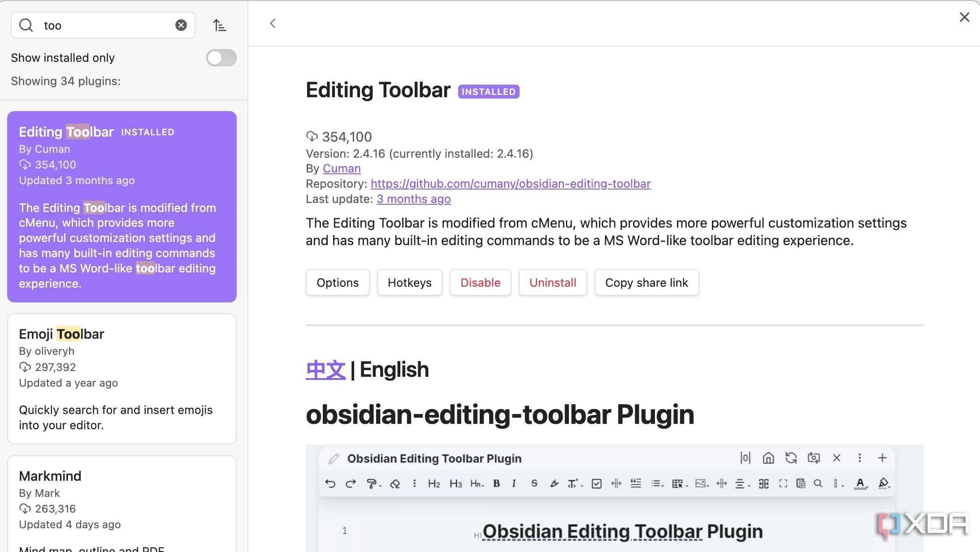Open Options for Editing Toolbar plugin

point(337,282)
